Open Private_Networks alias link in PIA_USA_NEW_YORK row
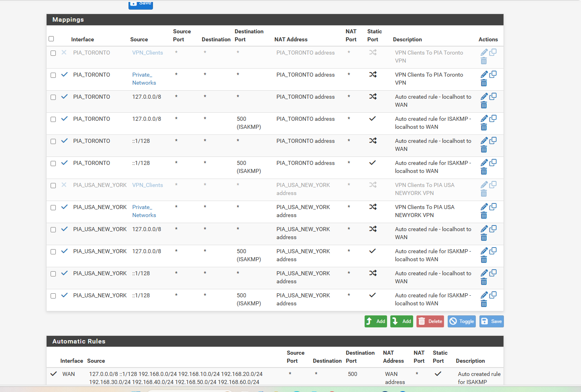This screenshot has width=581, height=392. 144,211
